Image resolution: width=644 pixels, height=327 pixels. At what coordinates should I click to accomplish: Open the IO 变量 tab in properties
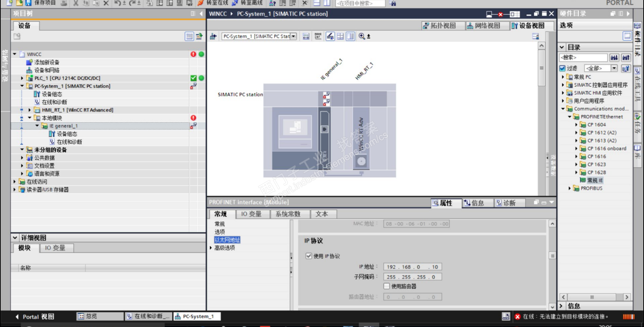[251, 214]
